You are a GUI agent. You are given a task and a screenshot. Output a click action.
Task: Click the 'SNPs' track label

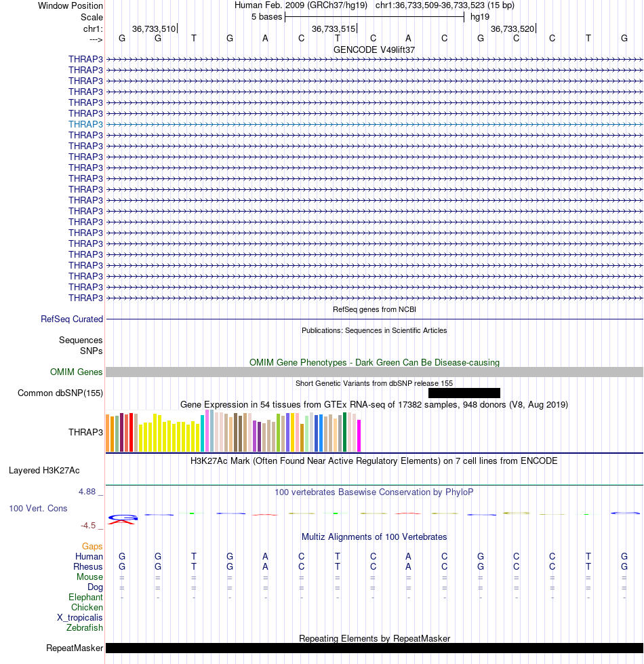pyautogui.click(x=91, y=351)
